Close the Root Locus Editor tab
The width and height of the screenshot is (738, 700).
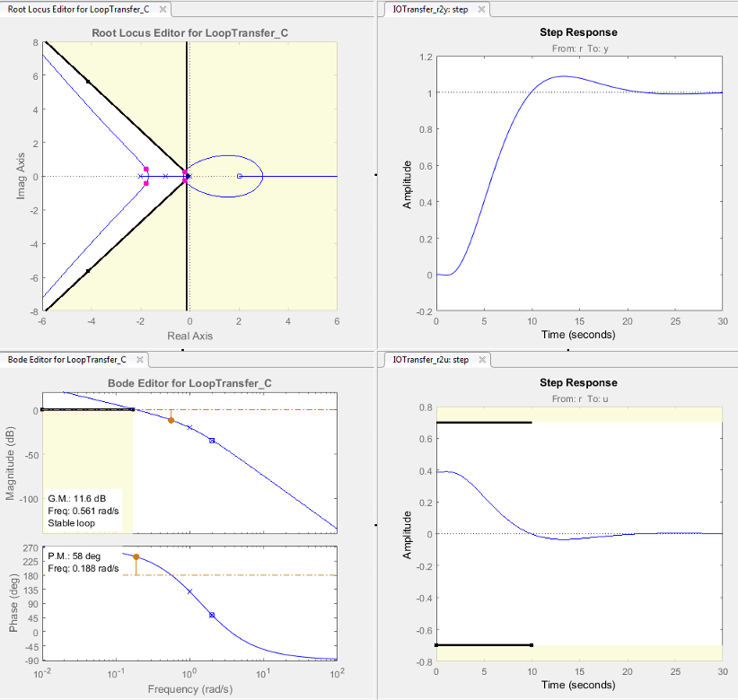click(163, 9)
